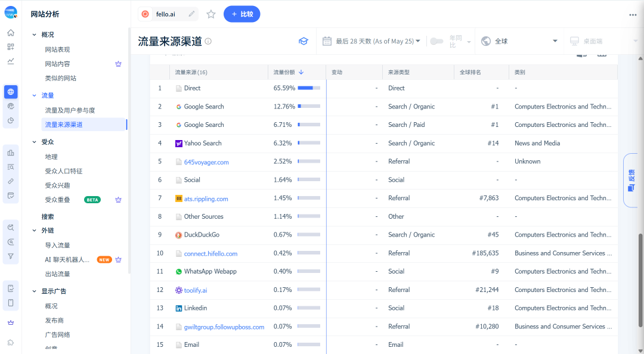The image size is (644, 354).
Task: Select 流量来源渠道 in the sidebar
Action: [84, 125]
